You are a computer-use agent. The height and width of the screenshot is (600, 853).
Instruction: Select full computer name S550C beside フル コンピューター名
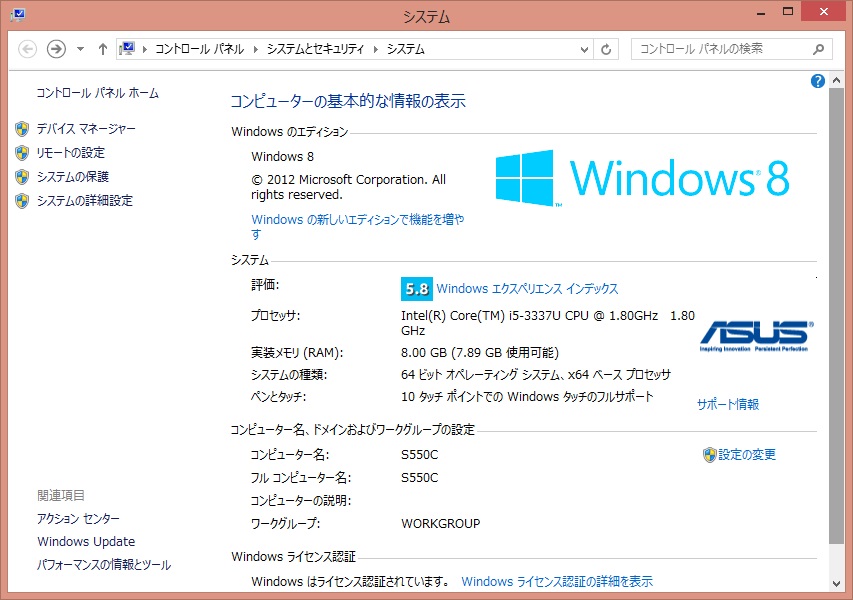tap(419, 478)
